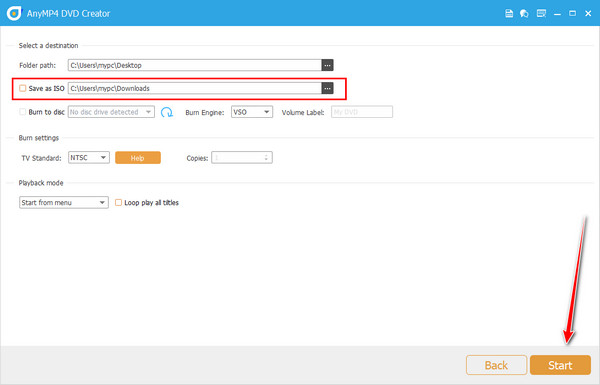Click the Start button
The width and height of the screenshot is (600, 385).
[560, 365]
